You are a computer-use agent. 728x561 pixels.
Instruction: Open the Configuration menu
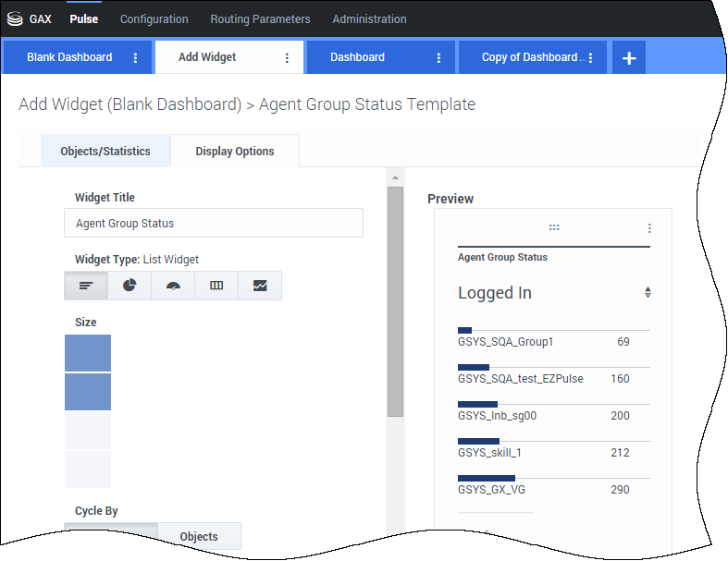(x=154, y=18)
